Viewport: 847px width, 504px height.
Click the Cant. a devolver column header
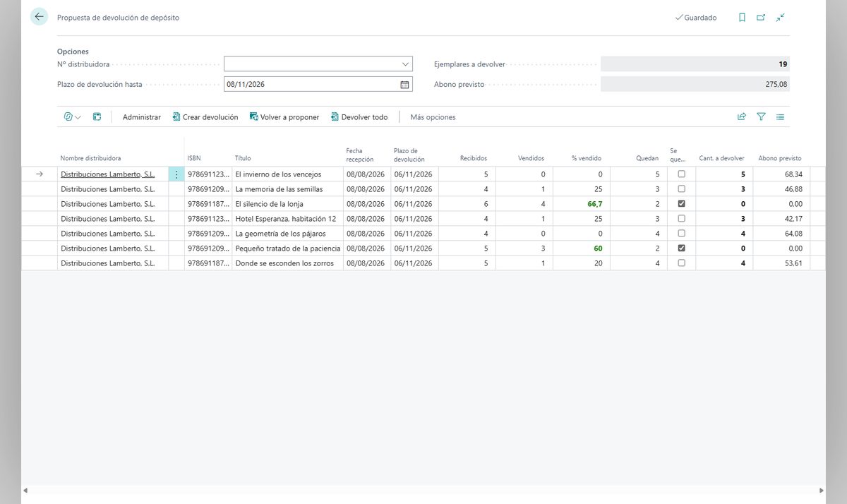point(721,158)
